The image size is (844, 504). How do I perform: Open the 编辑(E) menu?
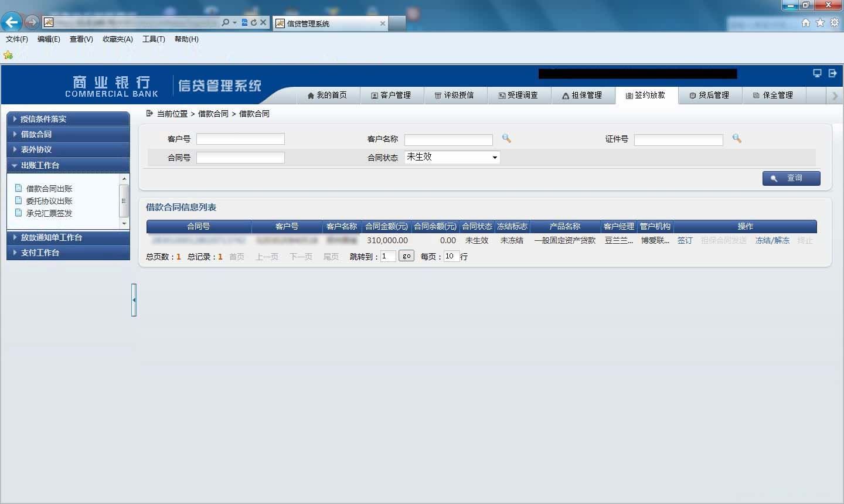tap(49, 39)
